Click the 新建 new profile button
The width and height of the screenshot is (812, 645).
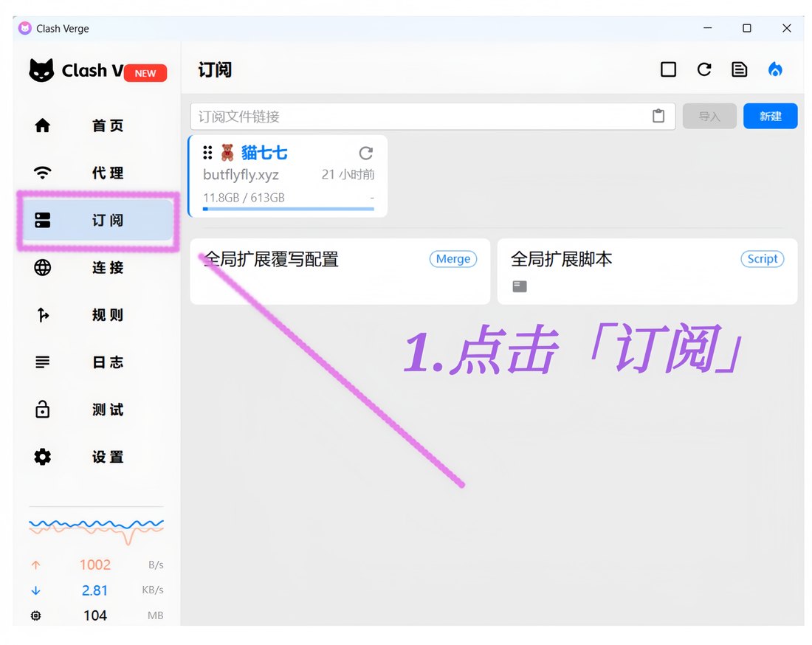[x=770, y=116]
